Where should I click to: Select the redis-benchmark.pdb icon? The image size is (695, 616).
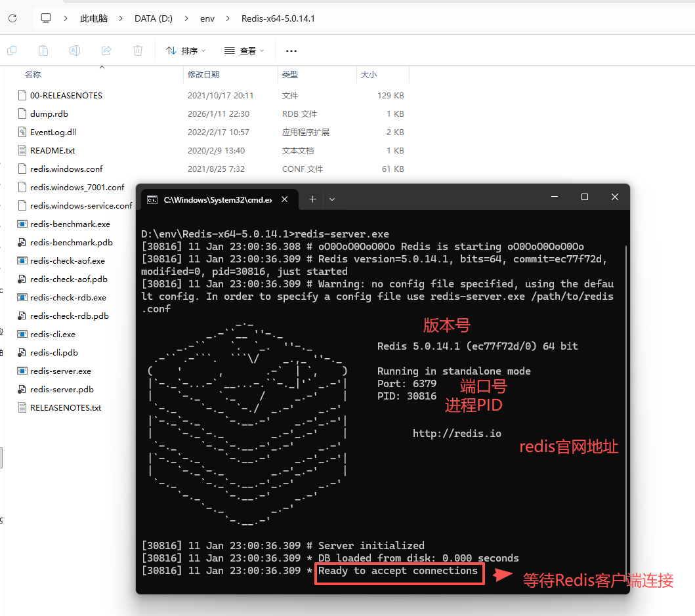click(x=22, y=243)
